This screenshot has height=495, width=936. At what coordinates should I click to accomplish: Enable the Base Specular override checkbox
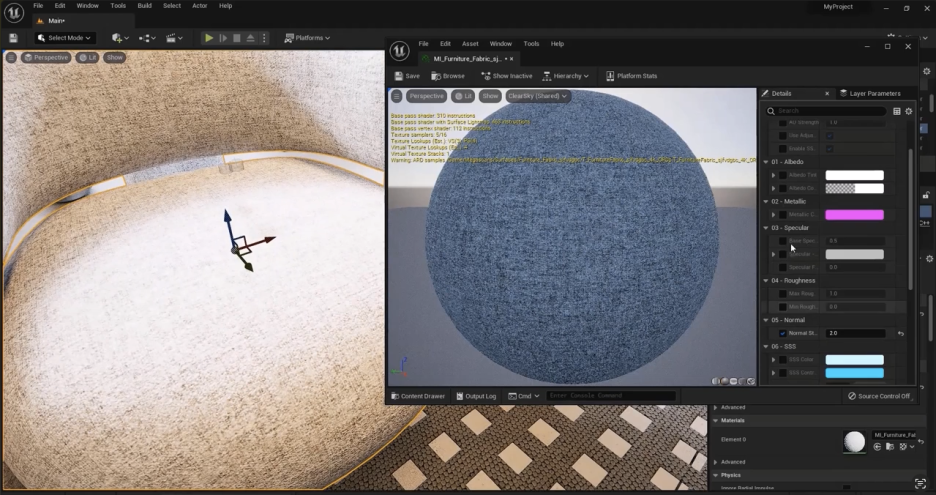click(783, 241)
